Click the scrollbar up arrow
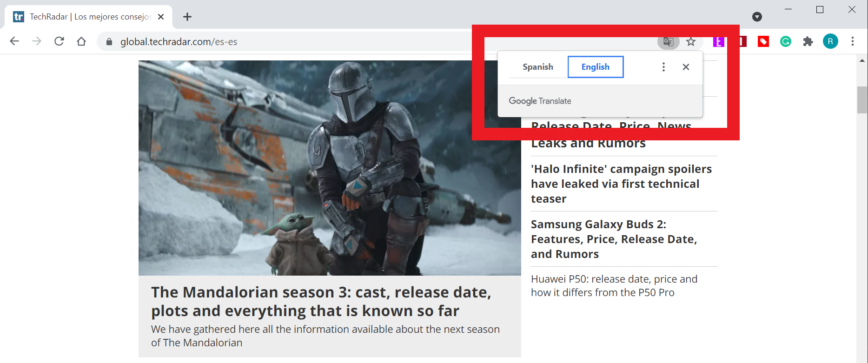Viewport: 868px width, 363px height. click(x=862, y=60)
